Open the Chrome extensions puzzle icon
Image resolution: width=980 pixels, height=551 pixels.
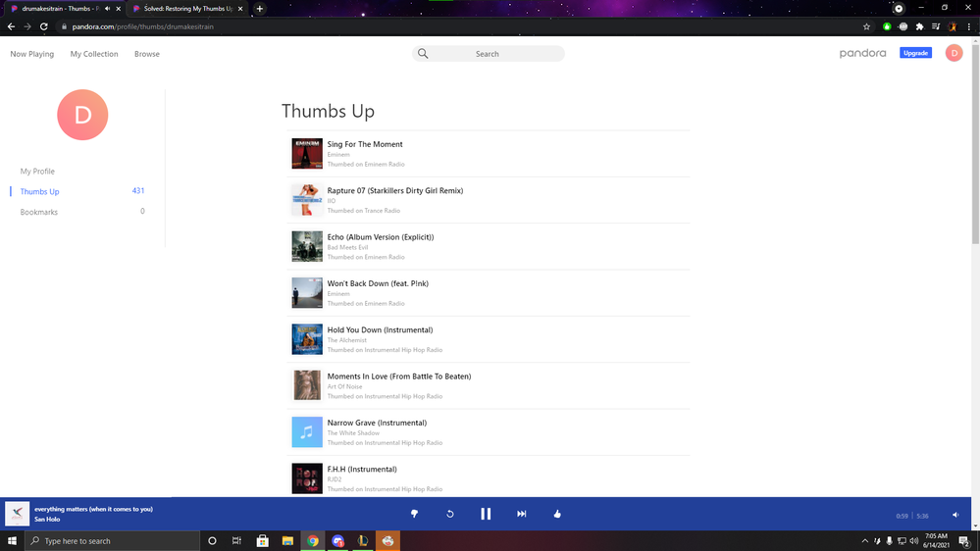click(x=919, y=26)
